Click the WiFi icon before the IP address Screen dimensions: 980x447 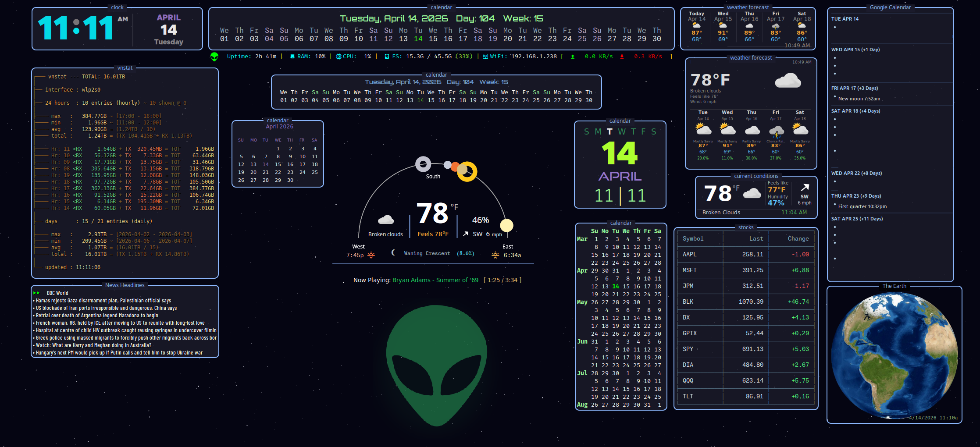[485, 56]
